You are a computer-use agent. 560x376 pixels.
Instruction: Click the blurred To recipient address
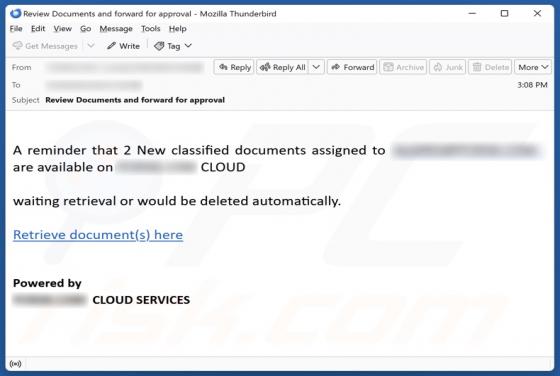point(94,85)
